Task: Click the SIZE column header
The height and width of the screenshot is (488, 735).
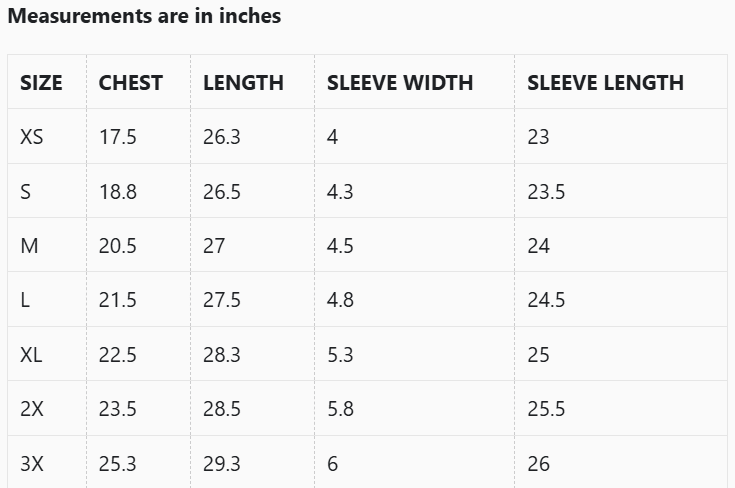Action: click(x=41, y=83)
